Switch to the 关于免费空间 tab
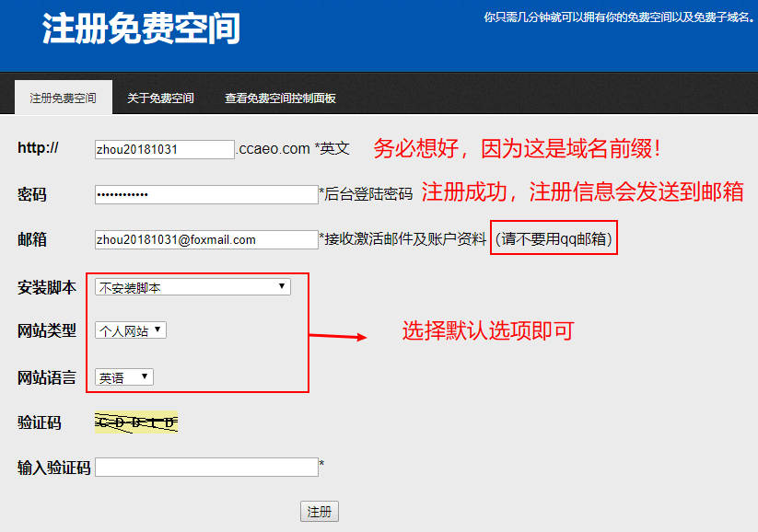The height and width of the screenshot is (532, 758). click(x=160, y=98)
